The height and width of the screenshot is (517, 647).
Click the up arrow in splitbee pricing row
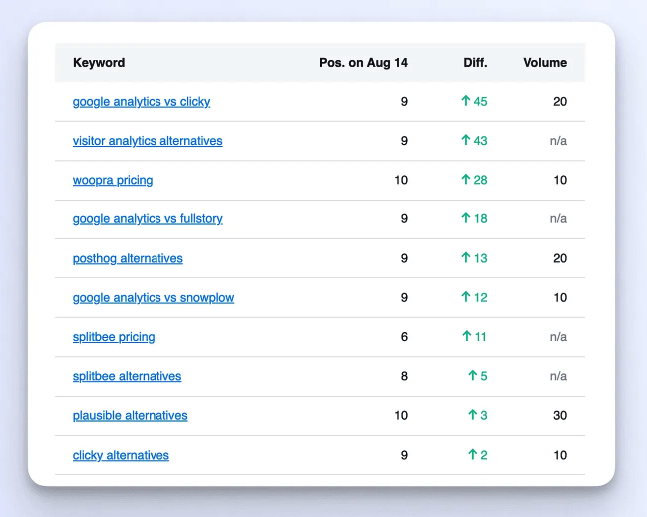(466, 337)
